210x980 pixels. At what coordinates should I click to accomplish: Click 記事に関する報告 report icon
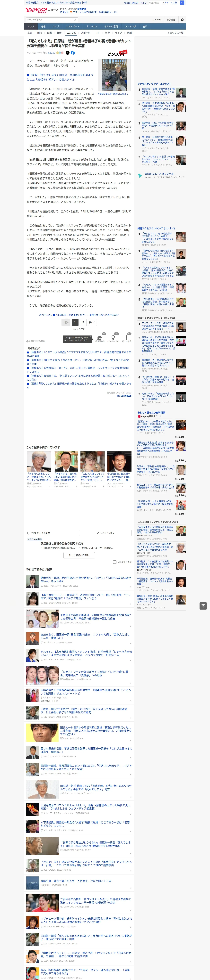35,341
